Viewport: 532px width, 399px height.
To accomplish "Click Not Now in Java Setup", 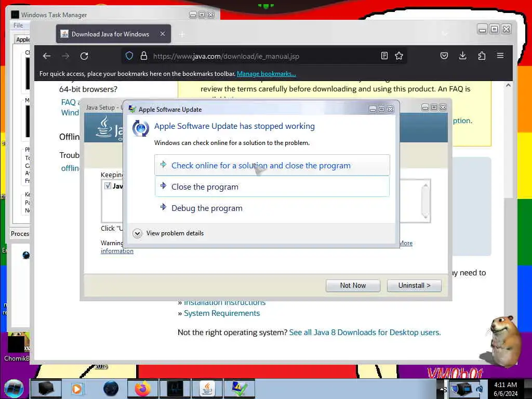I will [353, 286].
